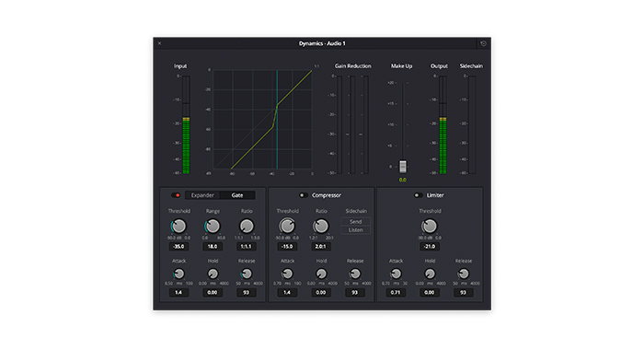
Task: Edit Limiter Release value 93
Action: [x=464, y=292]
